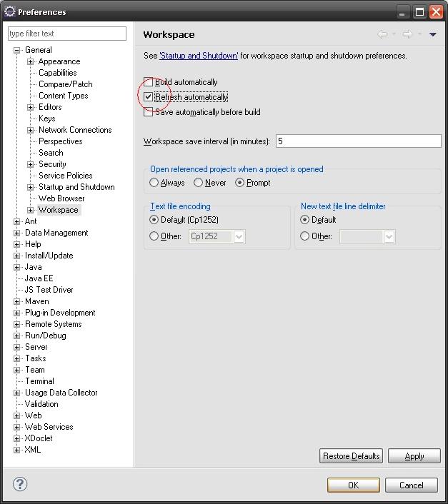Viewport: 448px width, 504px height.
Task: Select the Always radio button
Action: (x=154, y=183)
